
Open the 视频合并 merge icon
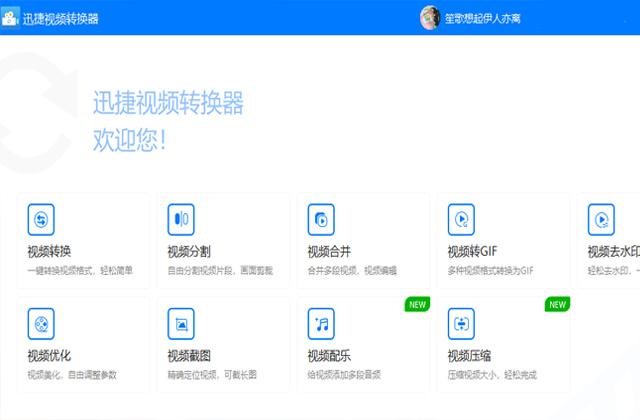[321, 220]
